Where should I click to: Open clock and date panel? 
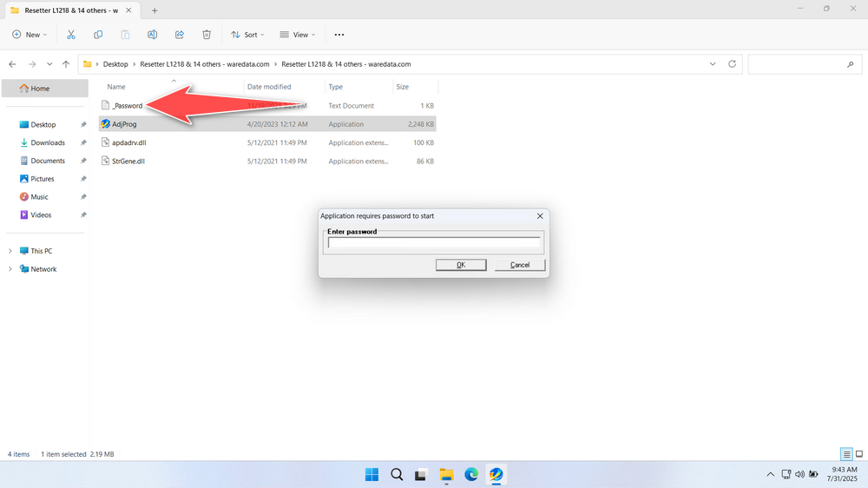pos(842,474)
